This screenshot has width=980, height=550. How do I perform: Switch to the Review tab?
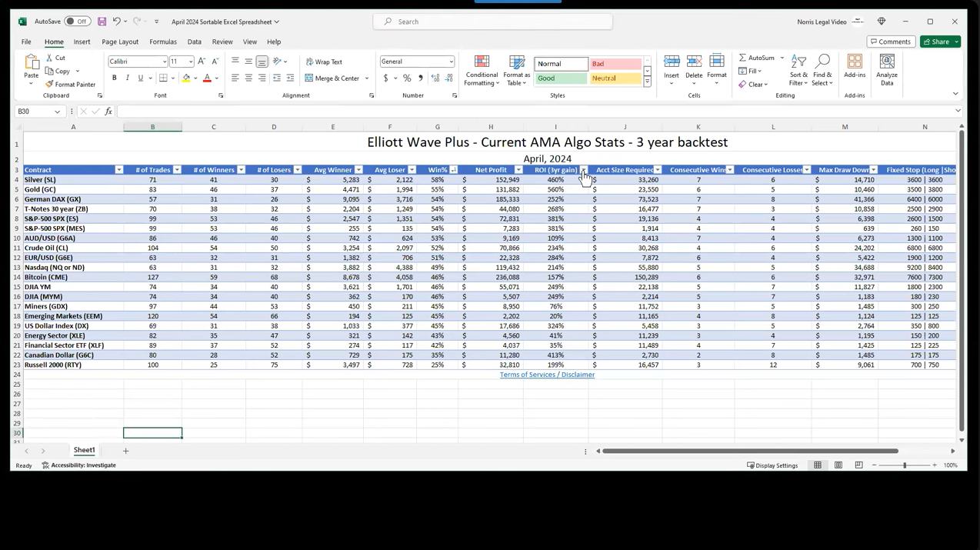coord(222,42)
